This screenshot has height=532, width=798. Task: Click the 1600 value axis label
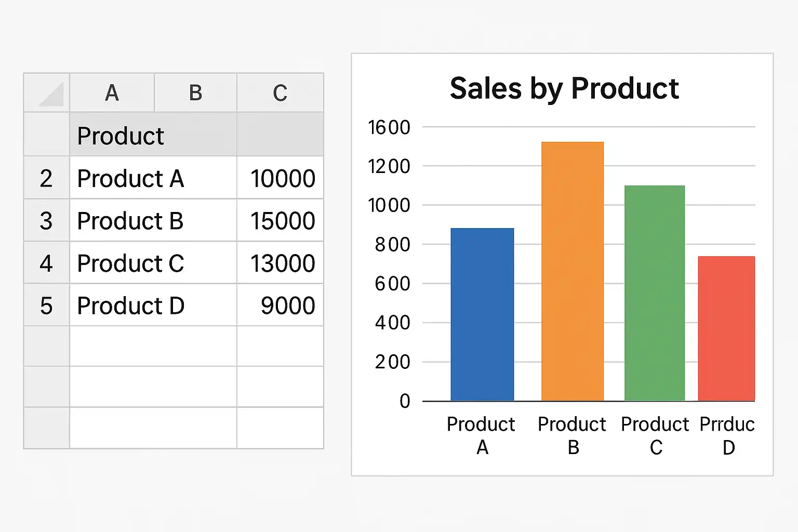click(389, 127)
